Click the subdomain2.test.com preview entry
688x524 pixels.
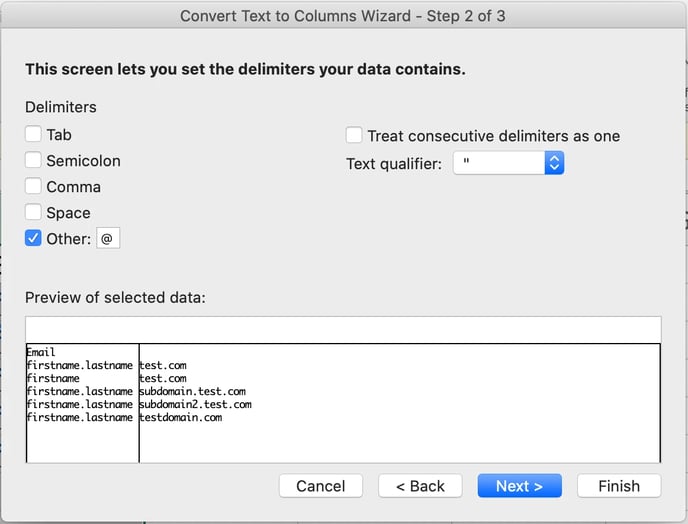196,404
